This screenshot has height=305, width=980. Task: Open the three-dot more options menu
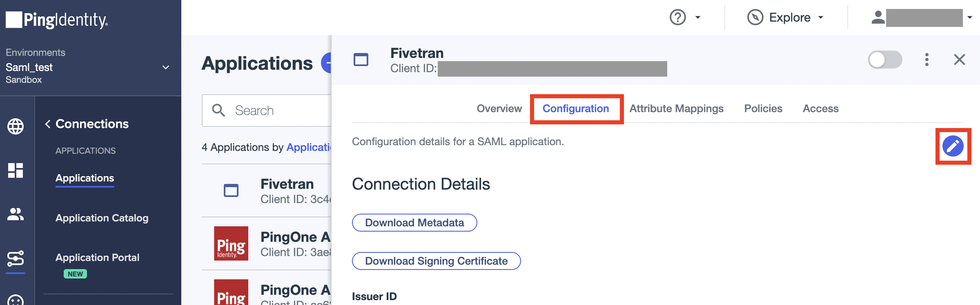927,60
